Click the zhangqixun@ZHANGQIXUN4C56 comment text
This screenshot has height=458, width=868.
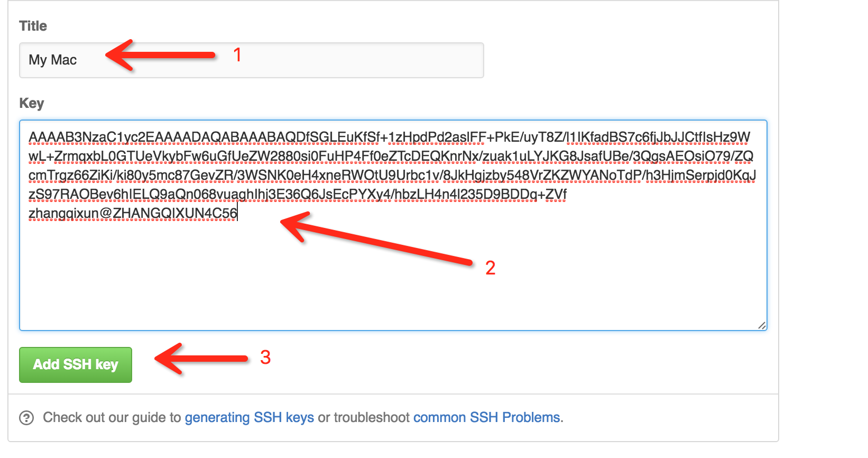pyautogui.click(x=133, y=214)
